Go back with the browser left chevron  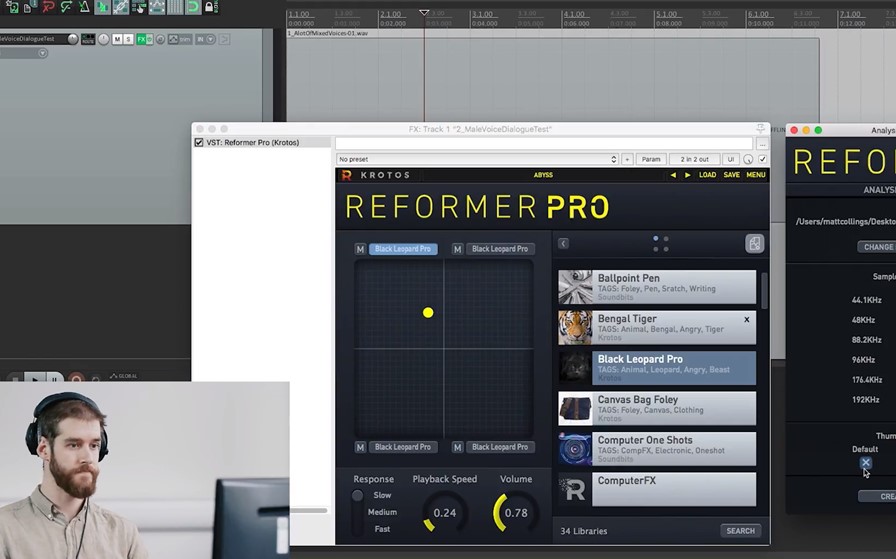click(x=563, y=243)
